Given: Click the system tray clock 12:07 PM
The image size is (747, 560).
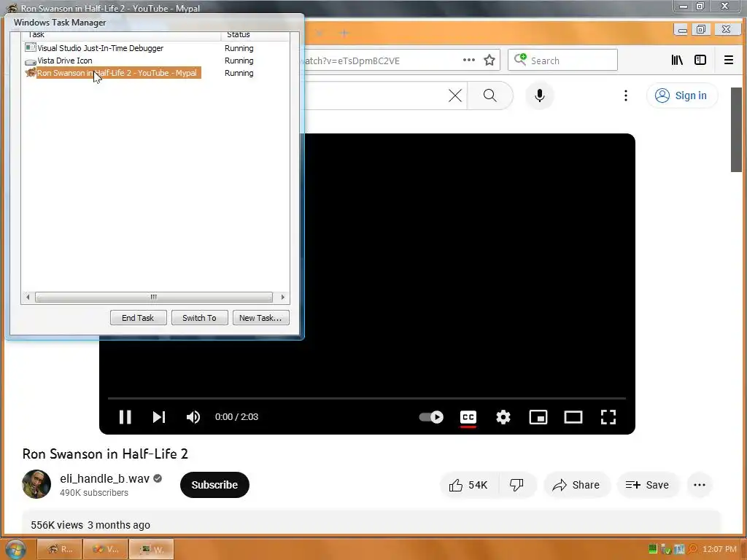Looking at the screenshot, I should click(719, 549).
